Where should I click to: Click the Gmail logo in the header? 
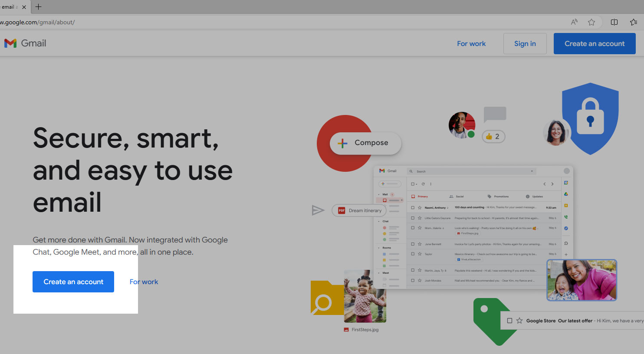coord(25,43)
